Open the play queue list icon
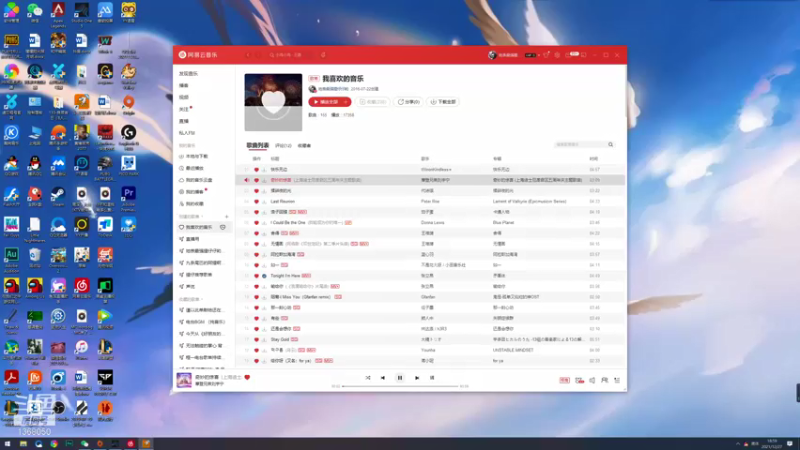 (617, 380)
